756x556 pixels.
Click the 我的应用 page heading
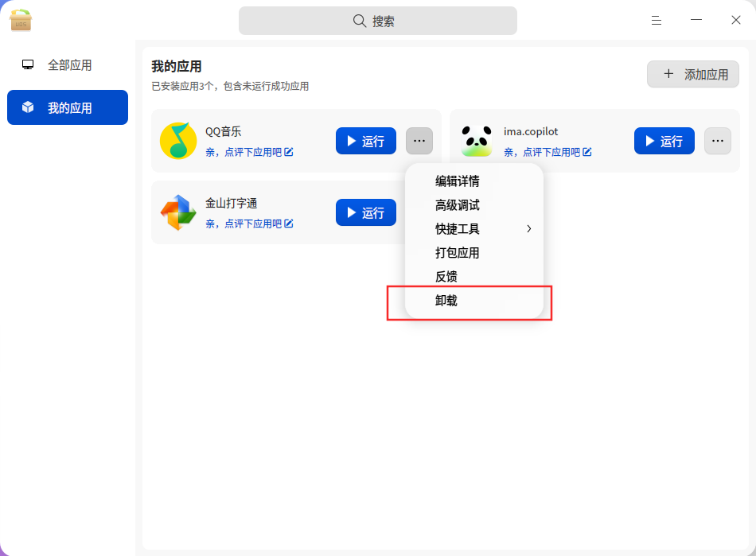(177, 67)
